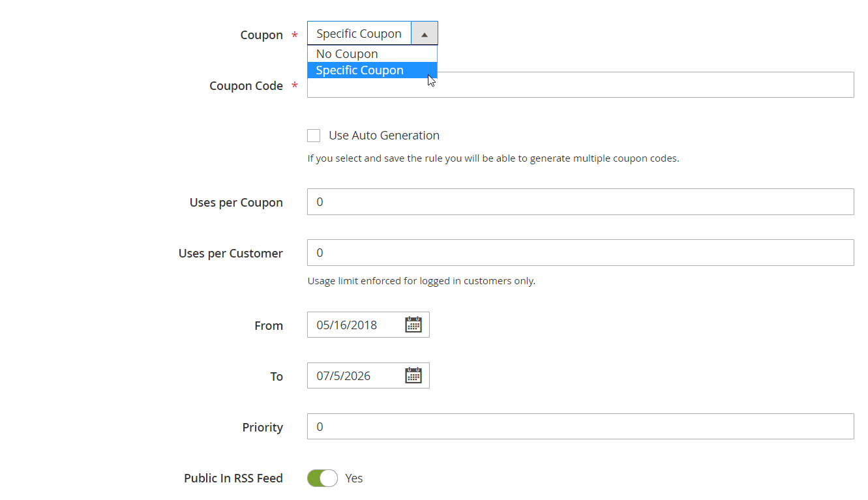Open the To date calendar picker
Viewport: 868px width, 500px height.
pyautogui.click(x=413, y=375)
